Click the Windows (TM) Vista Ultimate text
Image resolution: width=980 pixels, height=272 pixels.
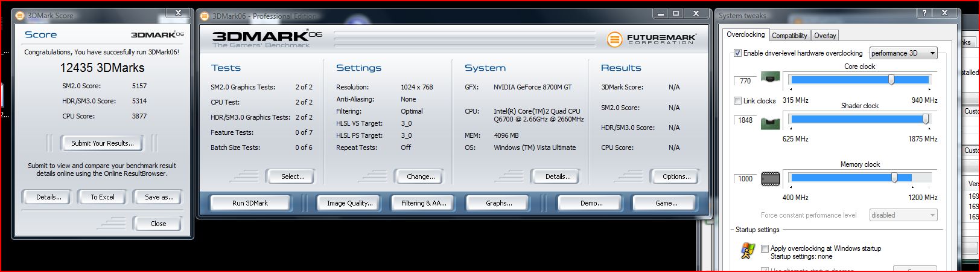(x=535, y=148)
